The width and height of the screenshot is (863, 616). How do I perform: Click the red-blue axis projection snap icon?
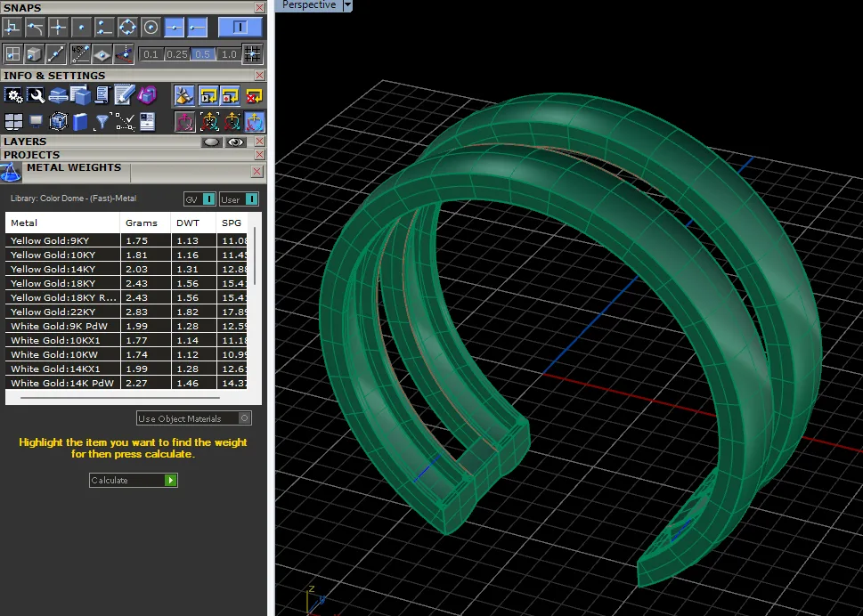(x=125, y=54)
